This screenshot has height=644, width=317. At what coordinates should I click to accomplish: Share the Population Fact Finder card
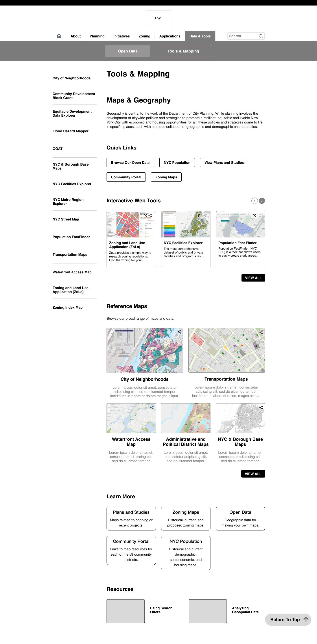(x=259, y=215)
